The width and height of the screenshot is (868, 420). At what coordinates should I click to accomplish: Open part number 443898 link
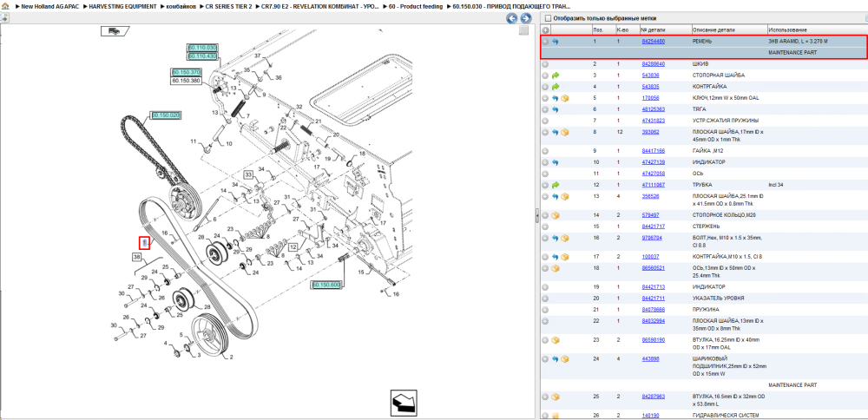click(x=650, y=359)
